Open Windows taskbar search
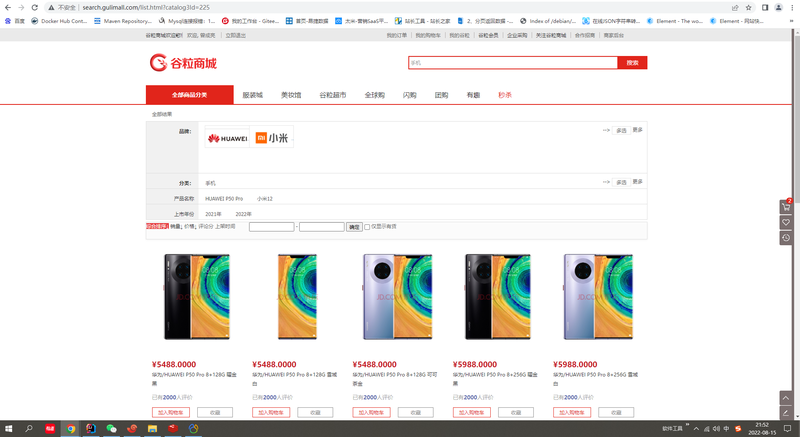This screenshot has height=437, width=800. click(29, 429)
